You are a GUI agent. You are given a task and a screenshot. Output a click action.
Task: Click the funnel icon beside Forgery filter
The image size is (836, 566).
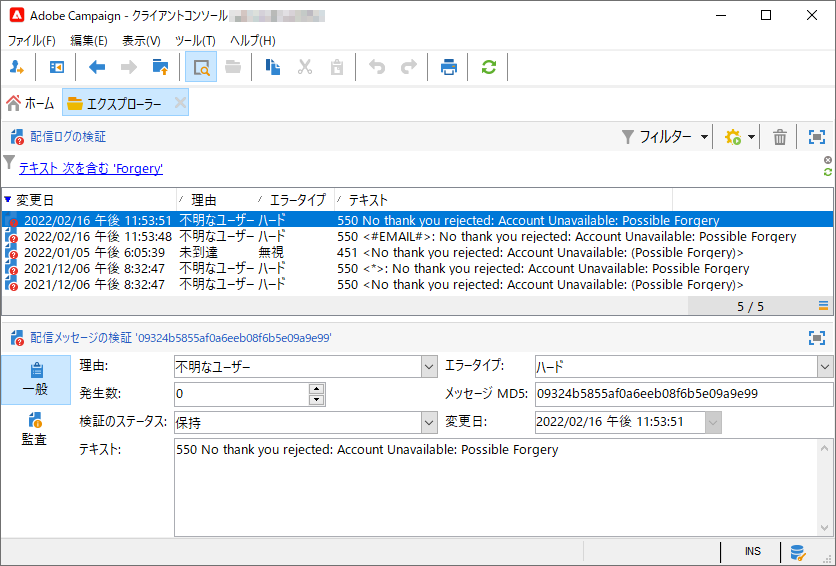coord(9,162)
